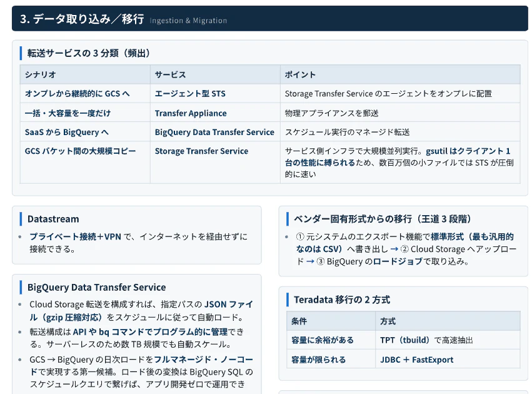Click the cell '物理アプライアンスを郵送'
532x394 pixels.
(x=400, y=113)
